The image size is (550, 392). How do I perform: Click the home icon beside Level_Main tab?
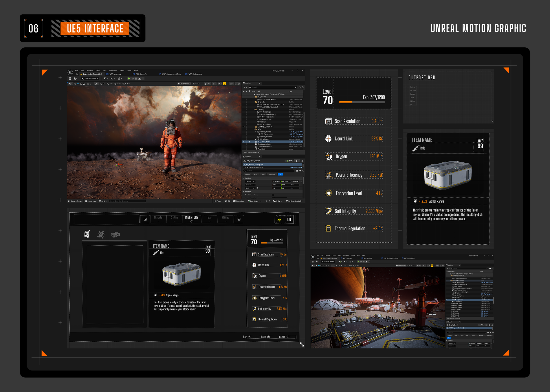[77, 74]
